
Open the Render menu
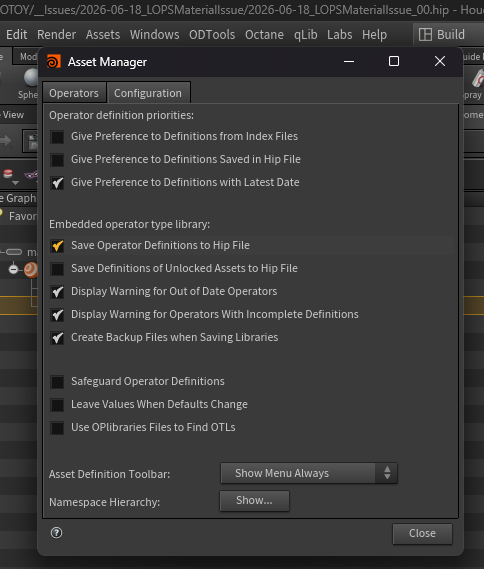pos(56,34)
